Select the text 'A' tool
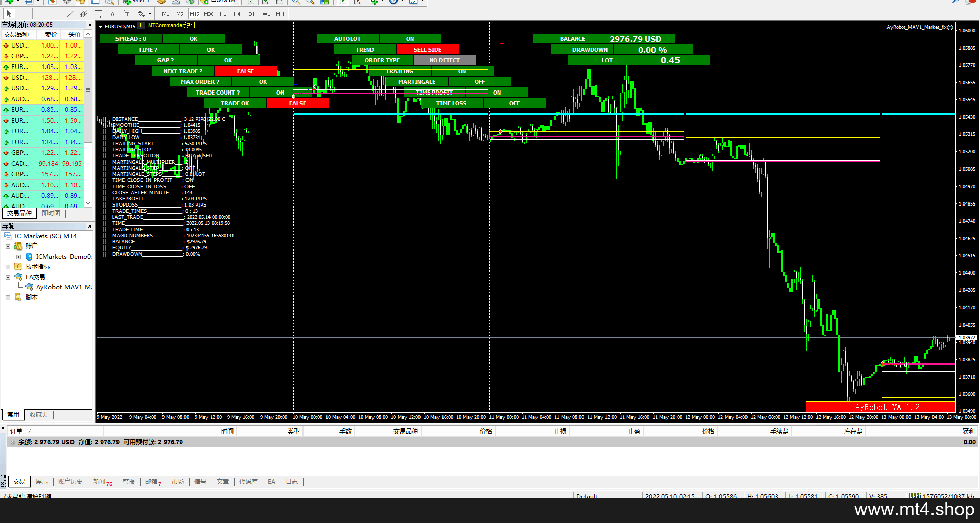The width and height of the screenshot is (980, 523). click(112, 14)
